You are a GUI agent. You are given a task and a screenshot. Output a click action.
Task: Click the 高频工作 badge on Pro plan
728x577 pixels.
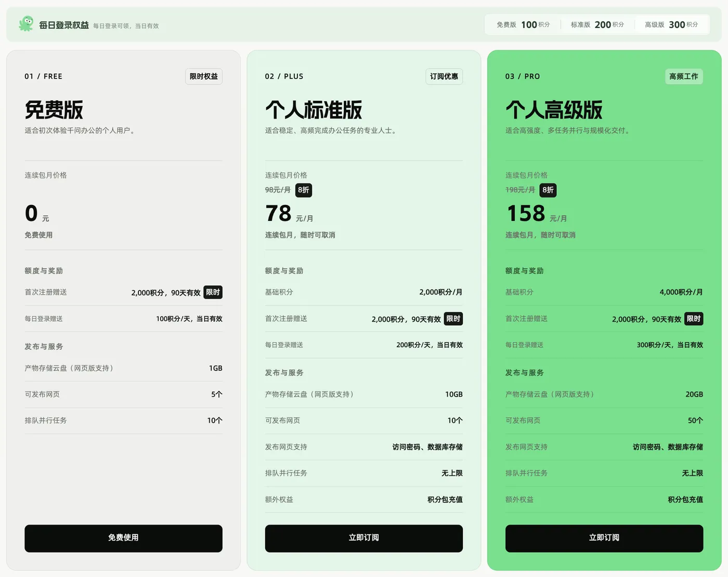coord(684,76)
